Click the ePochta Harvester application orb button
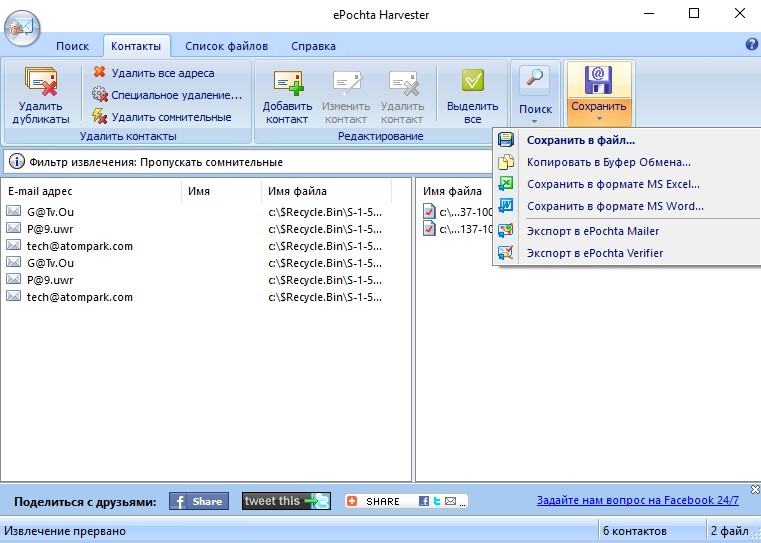This screenshot has height=543, width=761. coord(22,27)
